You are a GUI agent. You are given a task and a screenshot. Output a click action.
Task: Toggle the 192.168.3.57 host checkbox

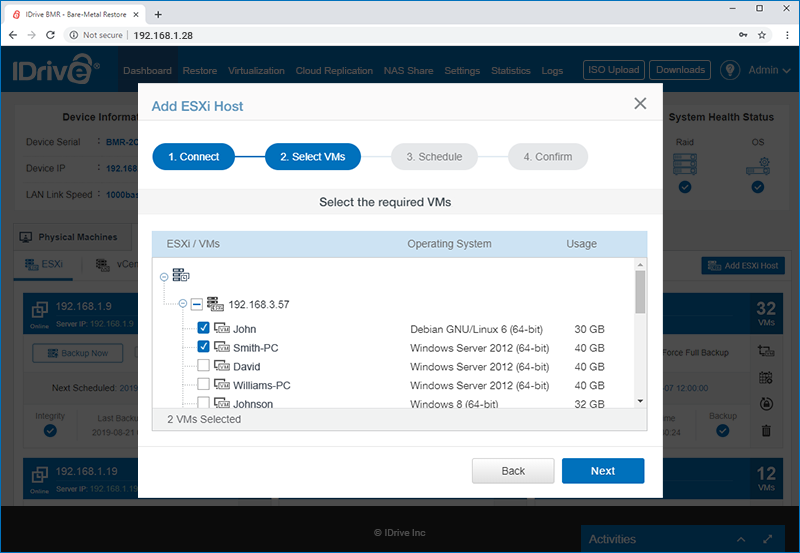click(196, 304)
